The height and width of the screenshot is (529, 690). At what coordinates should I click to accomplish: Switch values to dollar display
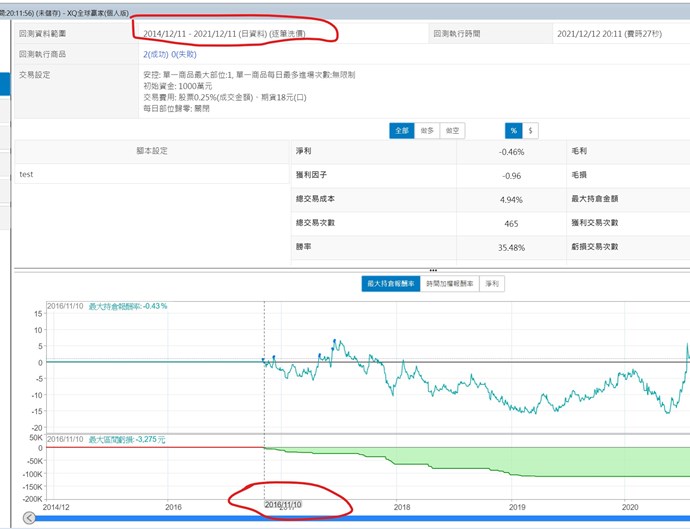tap(530, 130)
